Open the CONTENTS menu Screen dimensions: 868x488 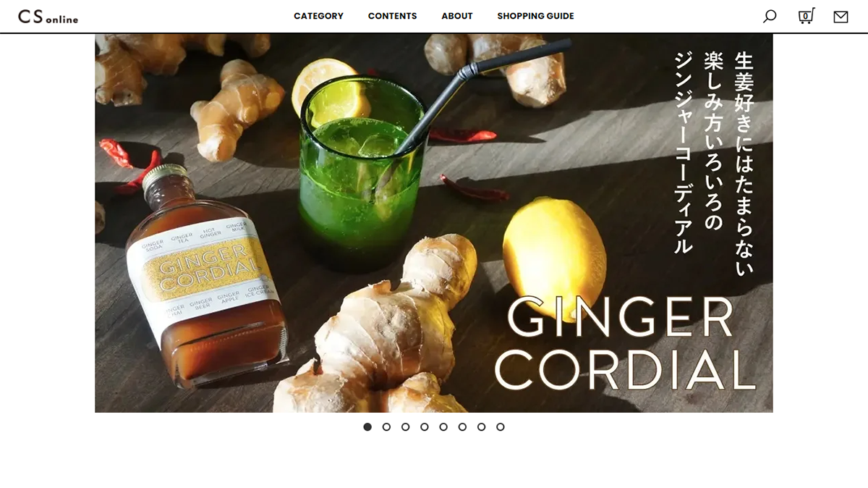point(392,16)
